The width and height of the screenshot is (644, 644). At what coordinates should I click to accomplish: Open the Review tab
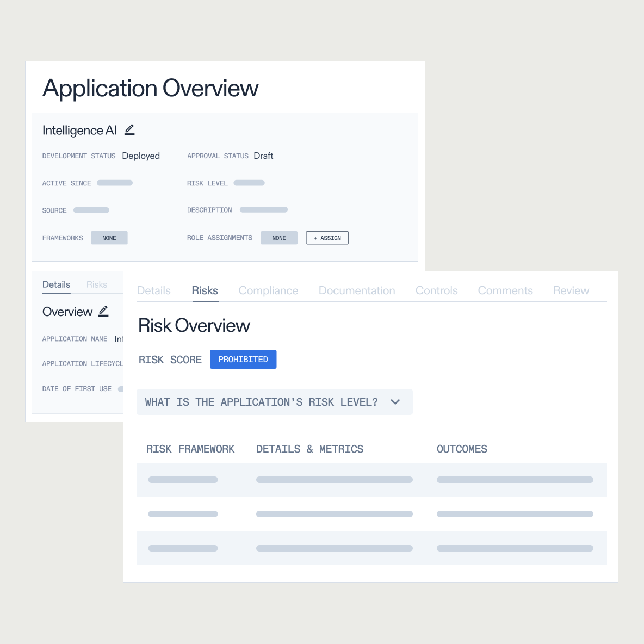click(x=571, y=290)
